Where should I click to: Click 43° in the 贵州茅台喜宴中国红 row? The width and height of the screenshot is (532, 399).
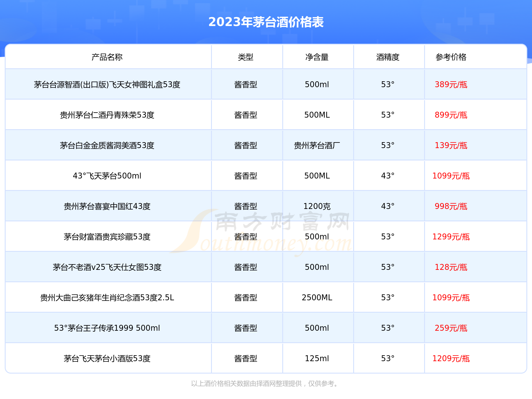388,207
